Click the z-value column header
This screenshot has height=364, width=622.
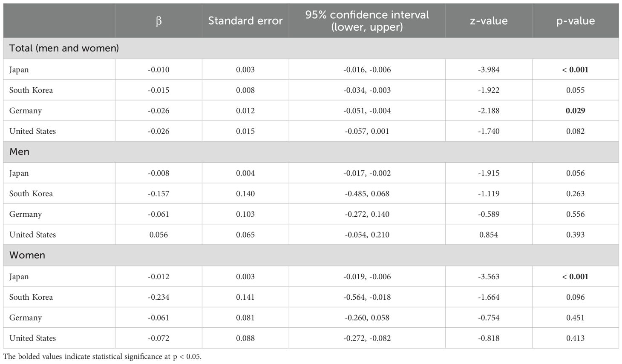pos(489,21)
